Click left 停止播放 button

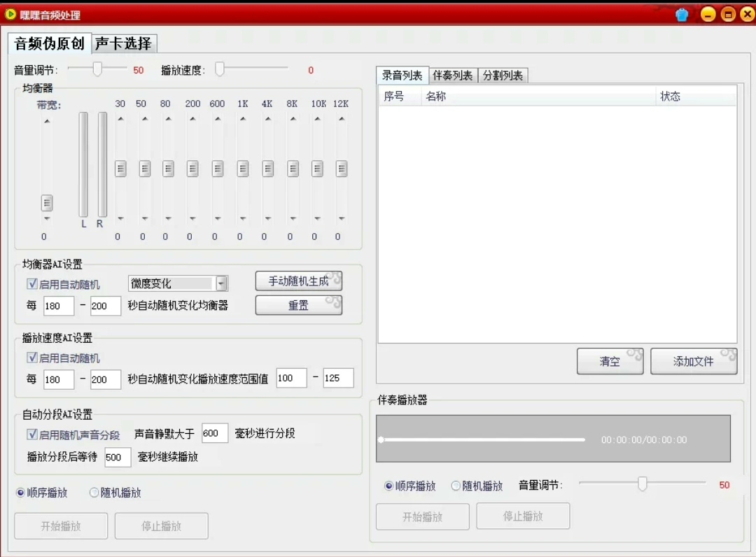162,526
